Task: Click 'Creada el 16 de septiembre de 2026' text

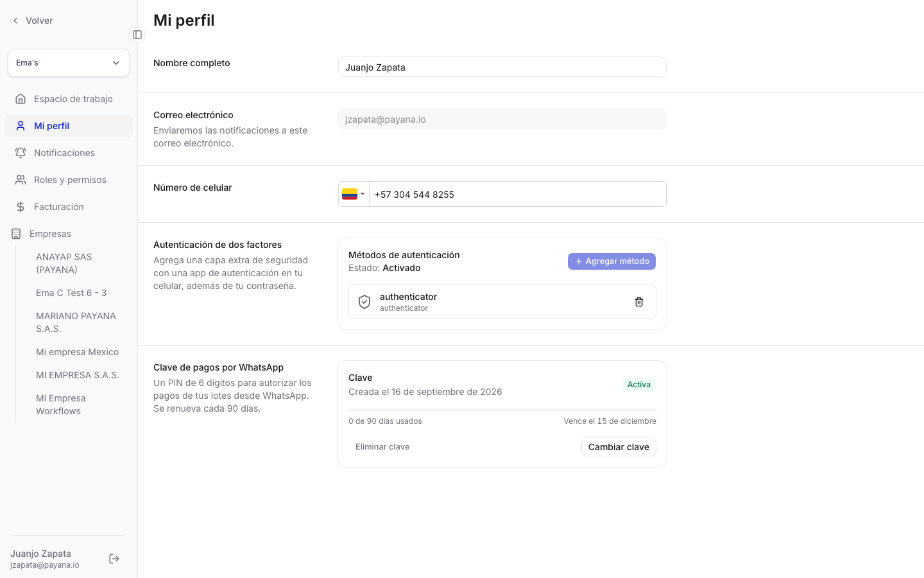Action: [x=425, y=392]
